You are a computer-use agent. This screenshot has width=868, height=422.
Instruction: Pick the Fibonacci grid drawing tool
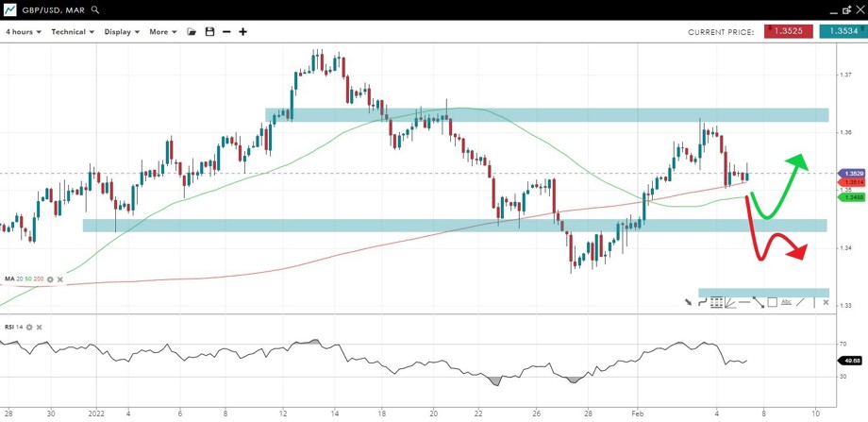tap(716, 302)
